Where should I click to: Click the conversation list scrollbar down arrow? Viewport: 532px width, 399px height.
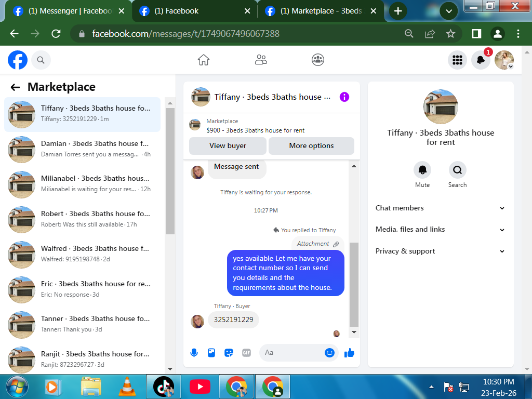click(x=170, y=369)
